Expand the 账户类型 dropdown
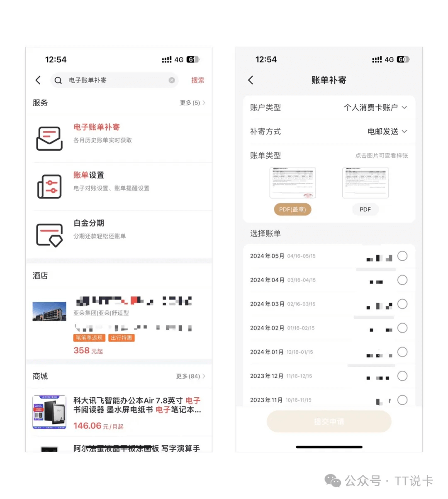The height and width of the screenshot is (499, 448). 375,108
